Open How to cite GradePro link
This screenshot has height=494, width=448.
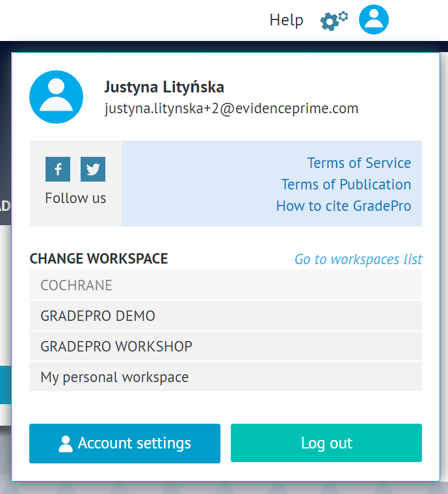click(344, 206)
